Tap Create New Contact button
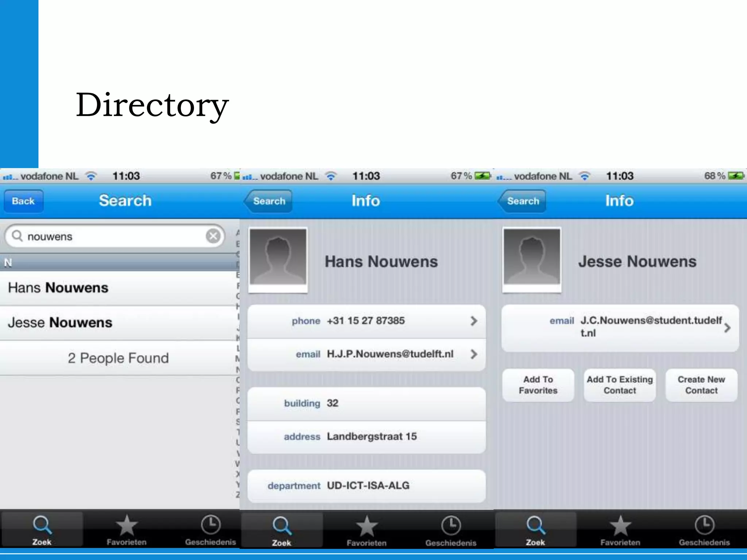 point(701,385)
